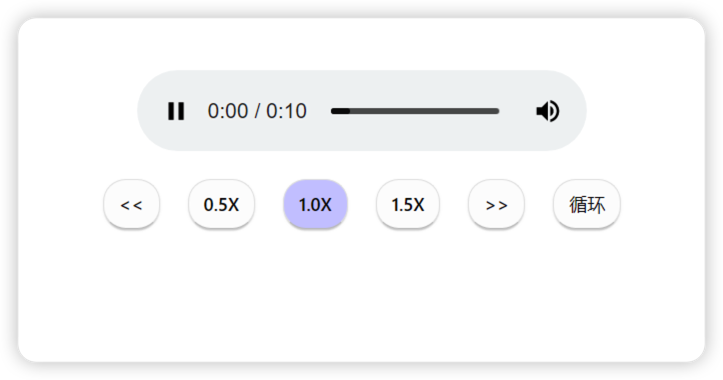Click the dark played portion of seek bar
This screenshot has height=380, width=723.
[x=340, y=111]
